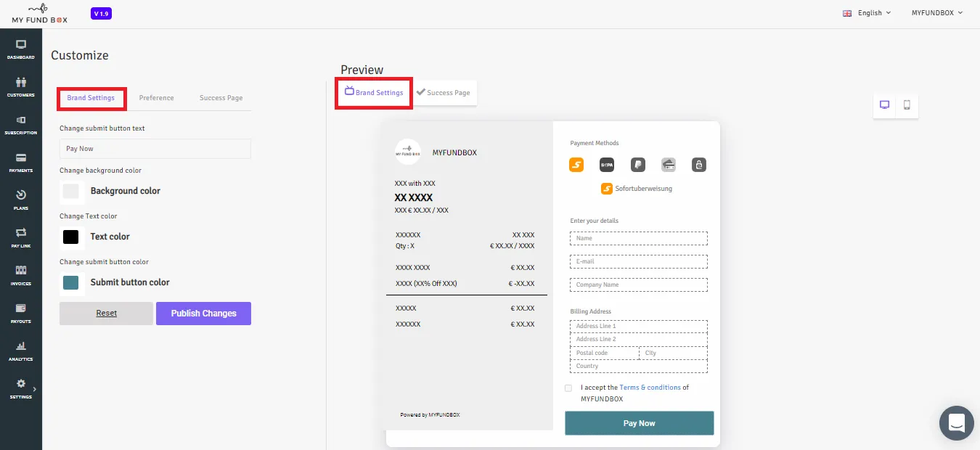
Task: Click the MY FUND BOX logo
Action: (40, 13)
